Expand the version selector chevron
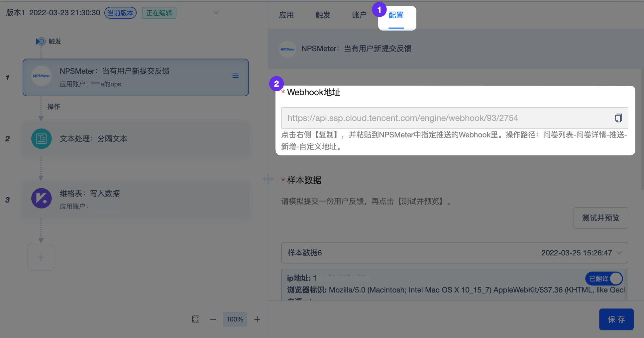 pyautogui.click(x=216, y=13)
